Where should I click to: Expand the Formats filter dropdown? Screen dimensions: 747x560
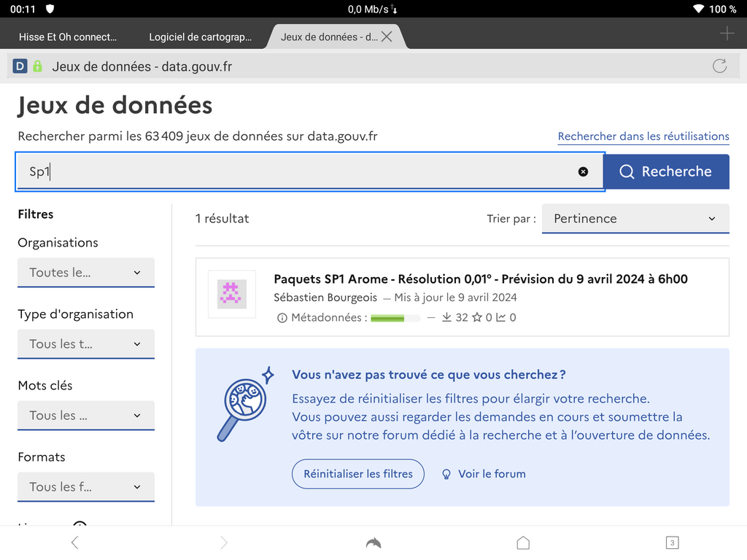(x=86, y=486)
